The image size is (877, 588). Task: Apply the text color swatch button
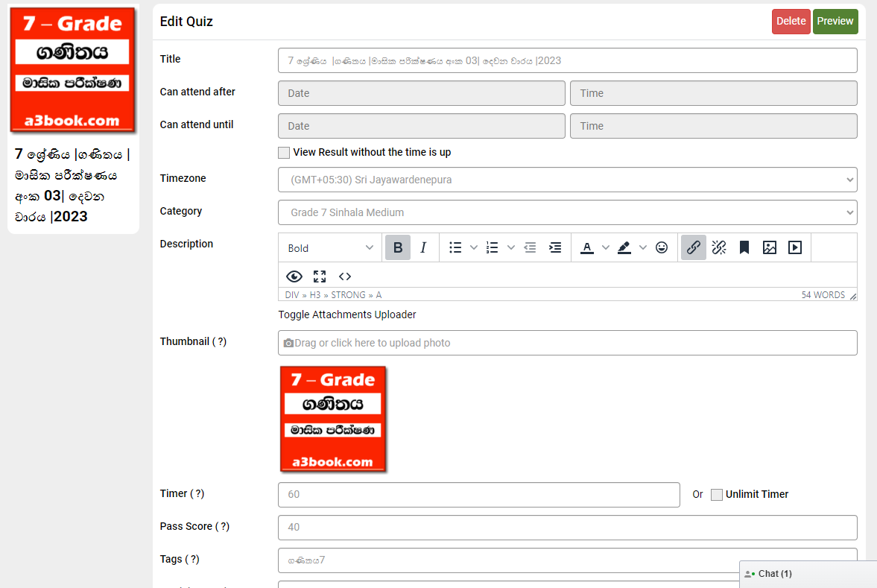pyautogui.click(x=587, y=247)
